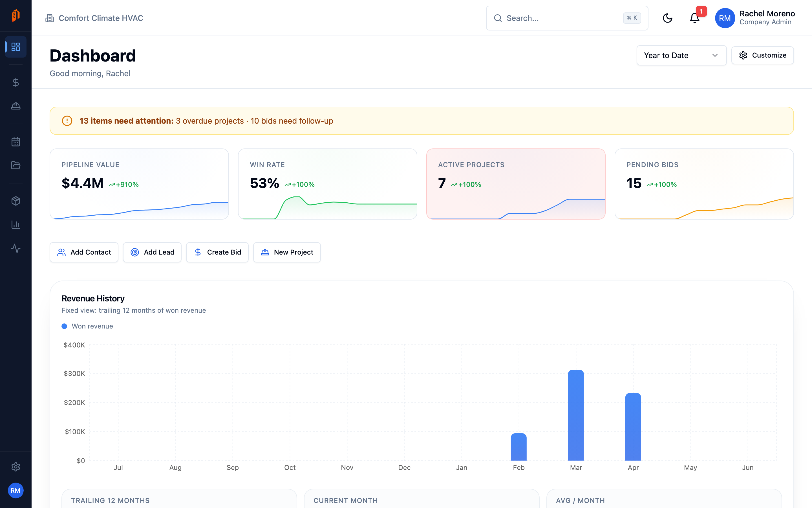Click the Jun x-axis label
This screenshot has height=508, width=812.
click(748, 468)
